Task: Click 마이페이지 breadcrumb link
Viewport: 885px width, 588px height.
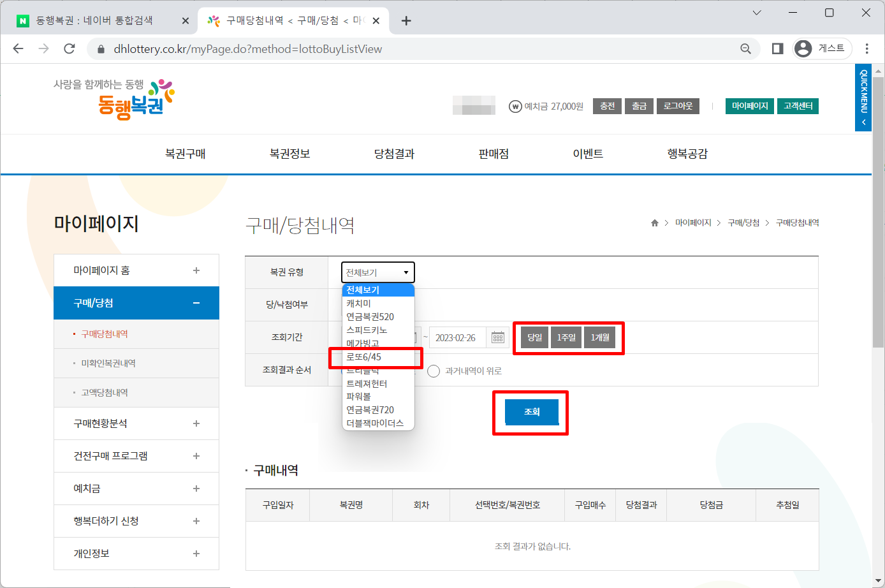Action: [693, 223]
